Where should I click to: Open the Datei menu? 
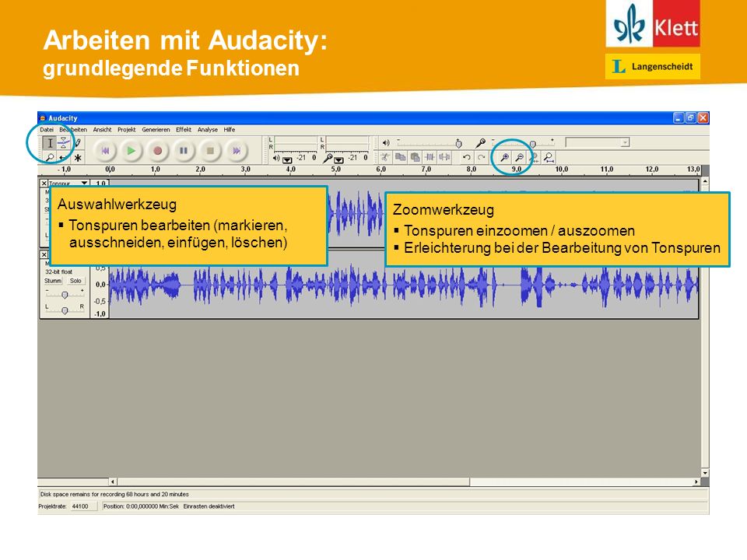click(47, 130)
